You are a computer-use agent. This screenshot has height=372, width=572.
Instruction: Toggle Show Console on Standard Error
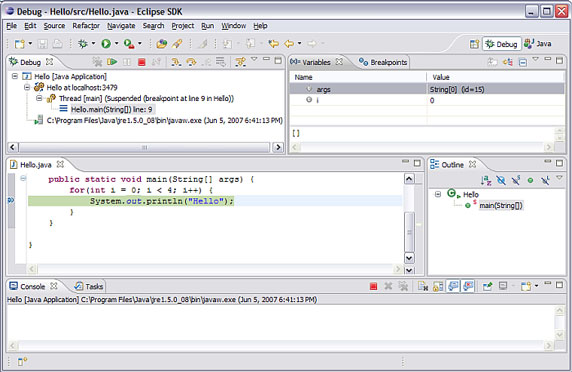[x=468, y=287]
